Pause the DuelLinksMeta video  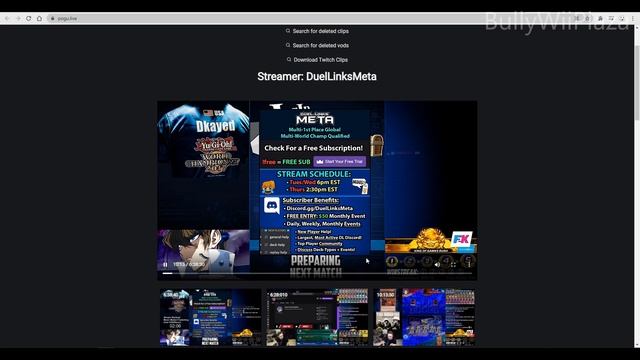click(x=165, y=264)
